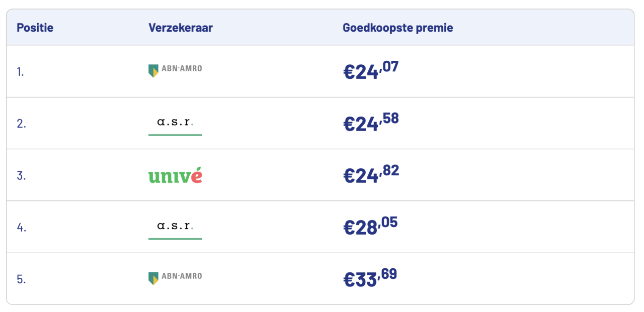Select the €24,58 premium price

pos(371,123)
